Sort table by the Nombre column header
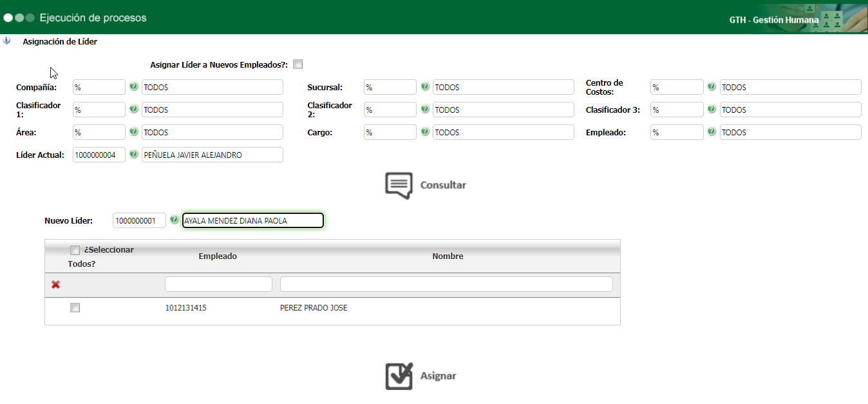 pos(448,256)
